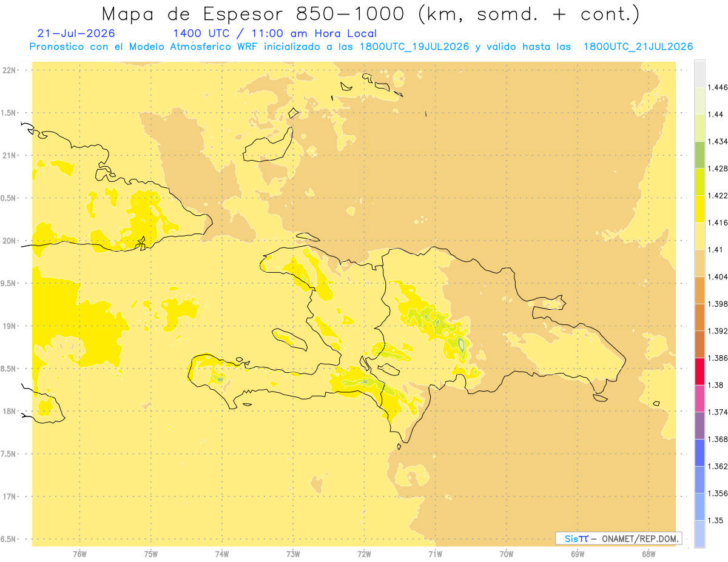Select the date text "21-Jul-2026"
Screen dimensions: 728x562
tap(76, 33)
